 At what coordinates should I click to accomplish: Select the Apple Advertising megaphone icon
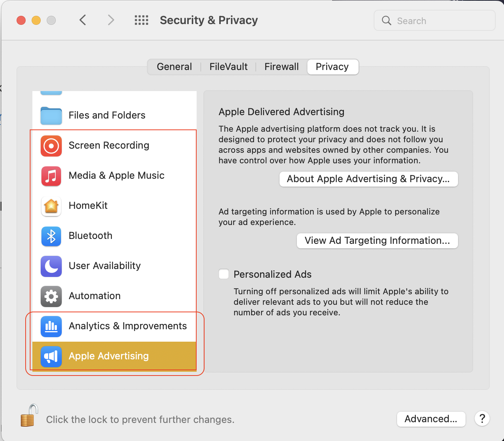[51, 356]
